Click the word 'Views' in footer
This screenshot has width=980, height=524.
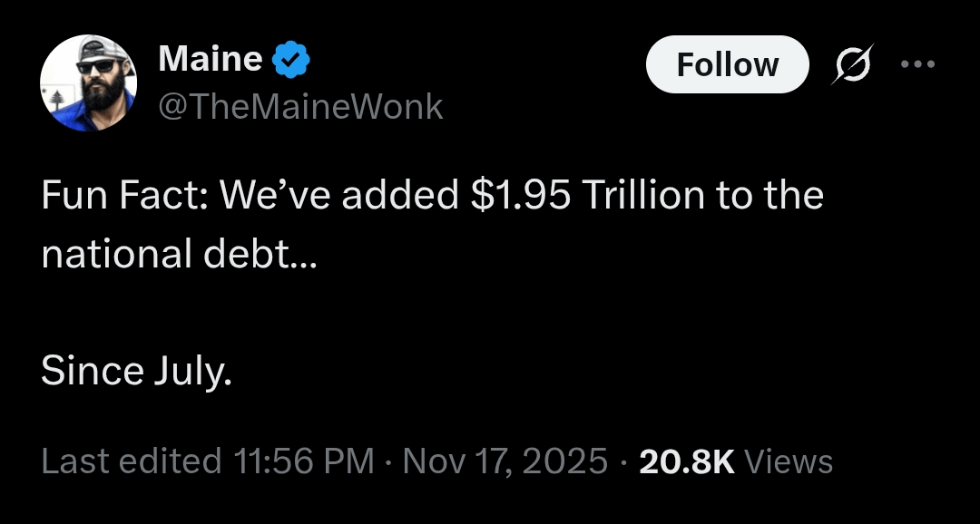(788, 461)
